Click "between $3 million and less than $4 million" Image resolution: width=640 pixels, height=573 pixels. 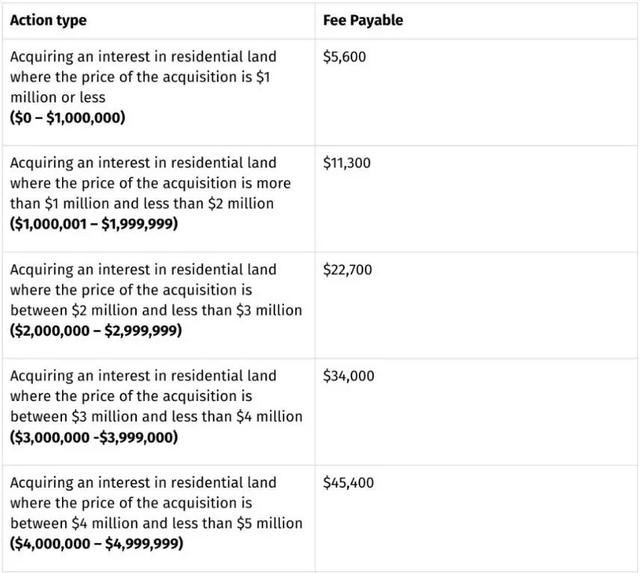[x=155, y=416]
